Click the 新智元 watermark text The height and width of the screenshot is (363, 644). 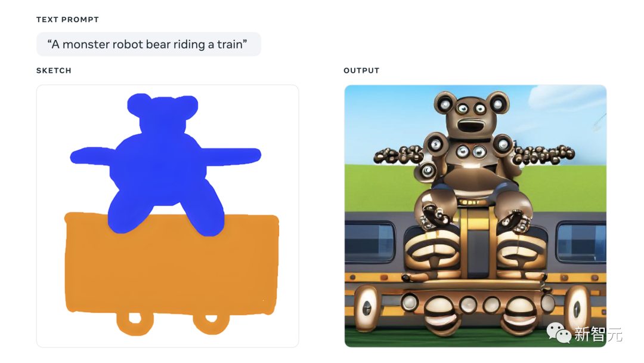(598, 334)
